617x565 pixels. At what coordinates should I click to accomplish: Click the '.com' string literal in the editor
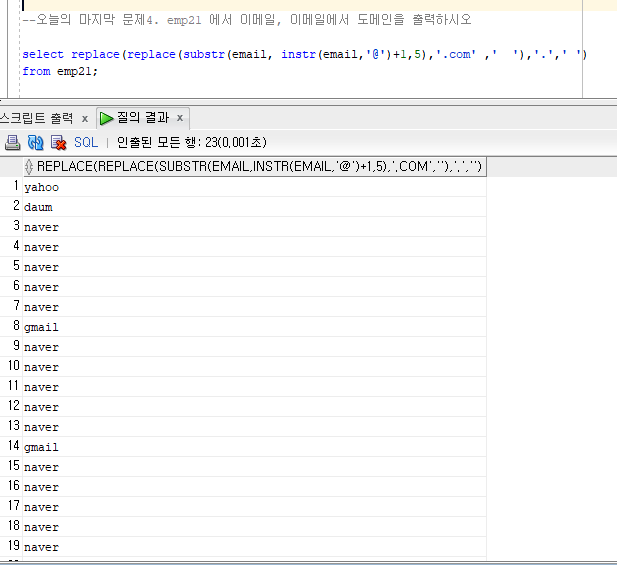456,54
